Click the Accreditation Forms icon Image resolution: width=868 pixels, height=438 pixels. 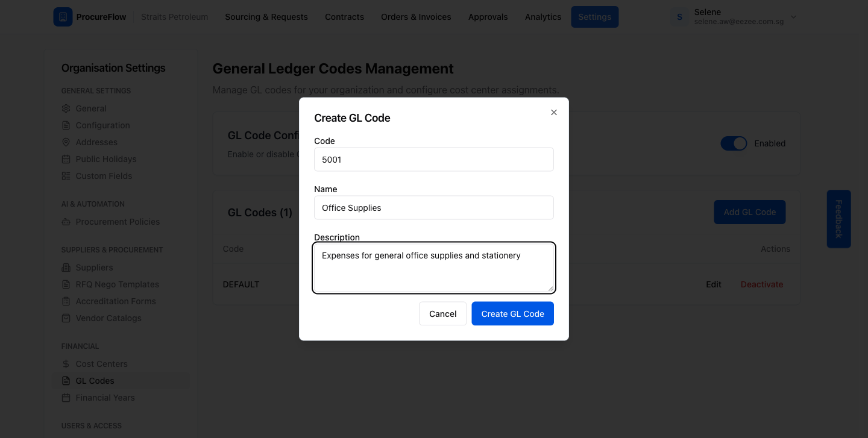(66, 301)
